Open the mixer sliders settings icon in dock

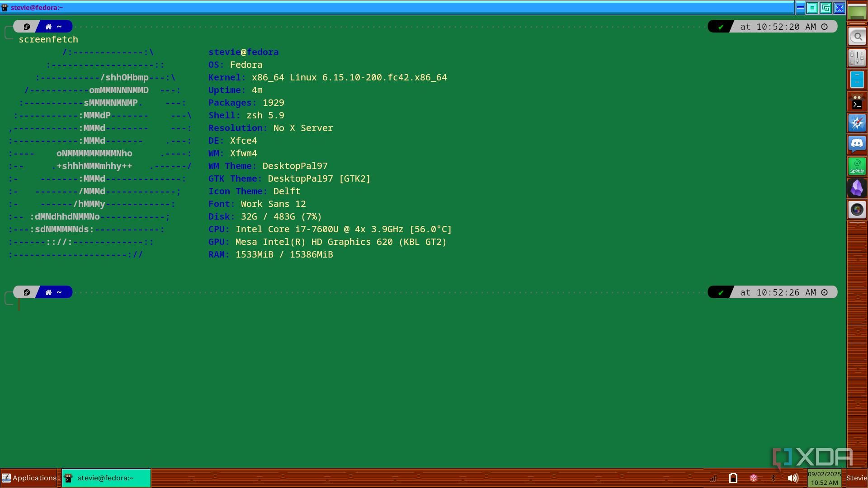(x=857, y=58)
